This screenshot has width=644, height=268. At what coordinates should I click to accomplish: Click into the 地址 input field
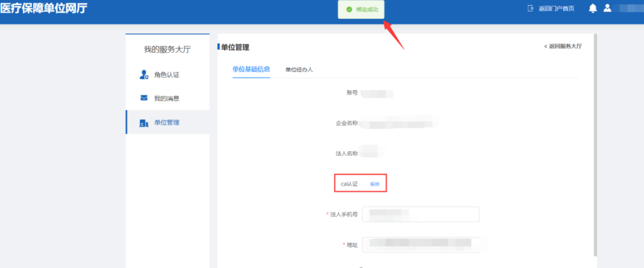click(x=420, y=245)
